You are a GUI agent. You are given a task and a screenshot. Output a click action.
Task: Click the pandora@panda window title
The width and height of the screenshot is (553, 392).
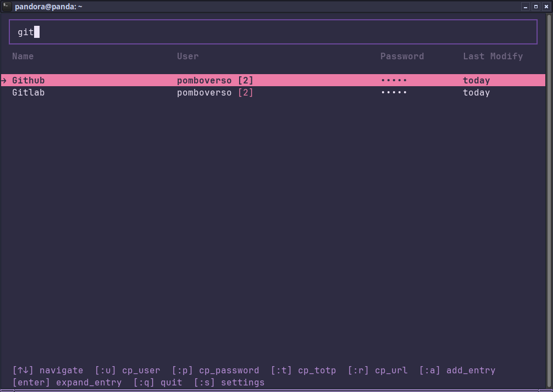49,7
